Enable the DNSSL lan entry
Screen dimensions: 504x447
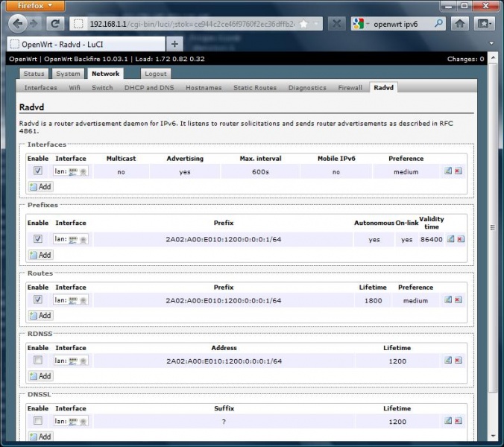click(38, 422)
